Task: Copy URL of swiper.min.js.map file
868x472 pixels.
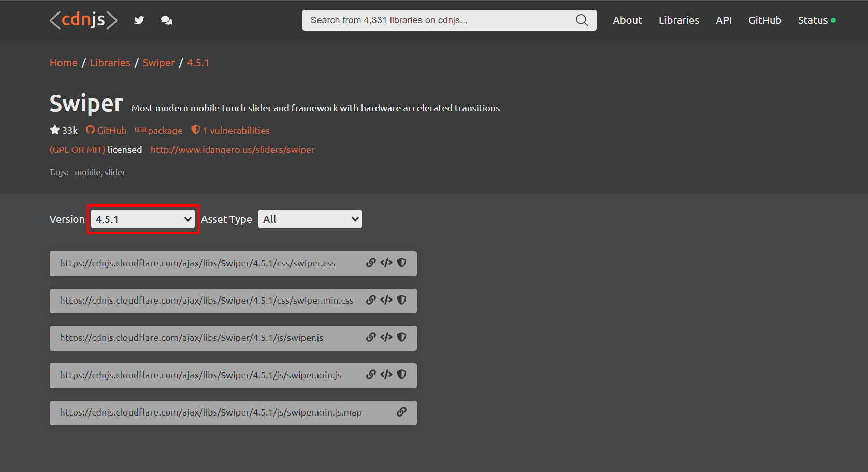Action: point(401,412)
